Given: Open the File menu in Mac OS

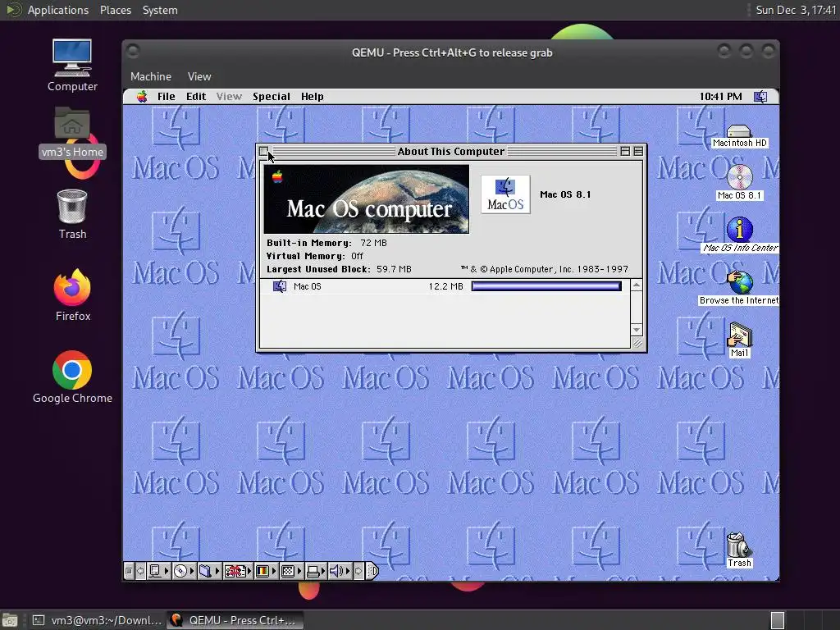Looking at the screenshot, I should pyautogui.click(x=166, y=97).
